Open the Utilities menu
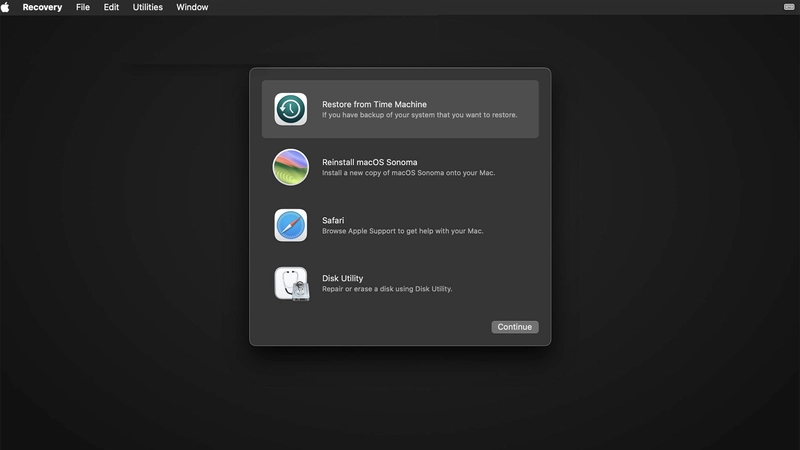800x450 pixels. [147, 7]
